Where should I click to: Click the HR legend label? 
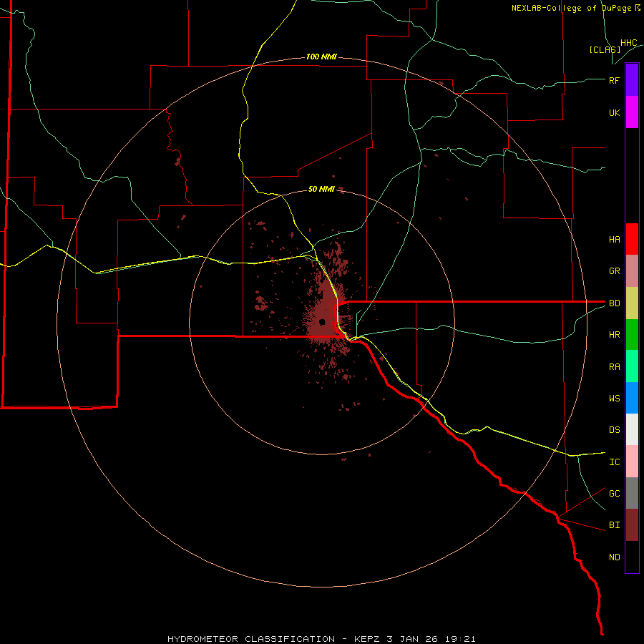point(614,335)
